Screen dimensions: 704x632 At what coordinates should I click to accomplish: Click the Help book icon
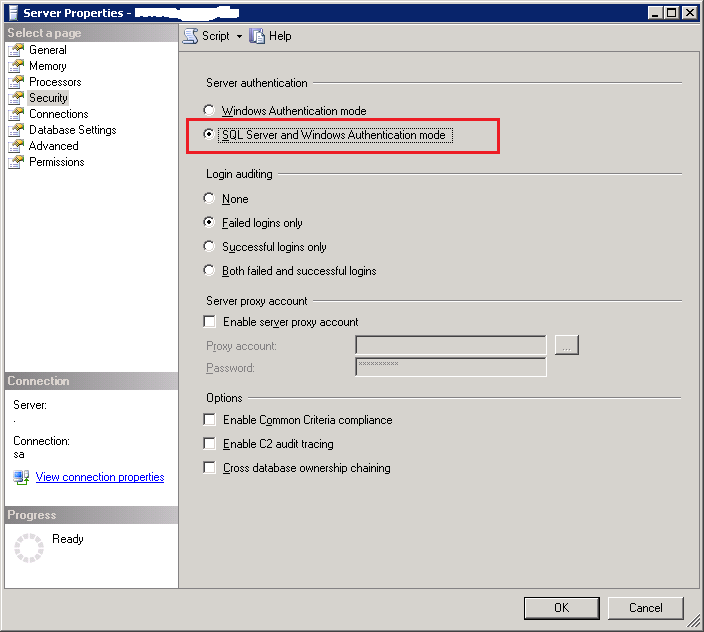point(257,36)
